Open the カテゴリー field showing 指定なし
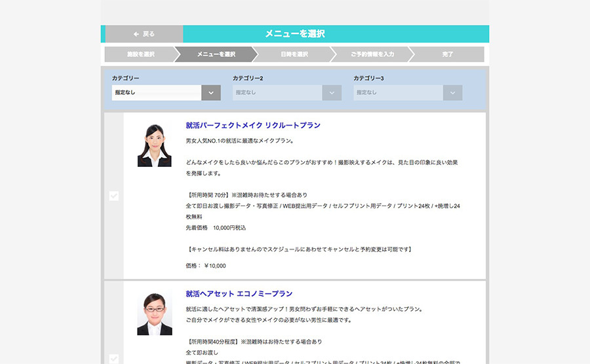The height and width of the screenshot is (364, 590). (x=157, y=93)
